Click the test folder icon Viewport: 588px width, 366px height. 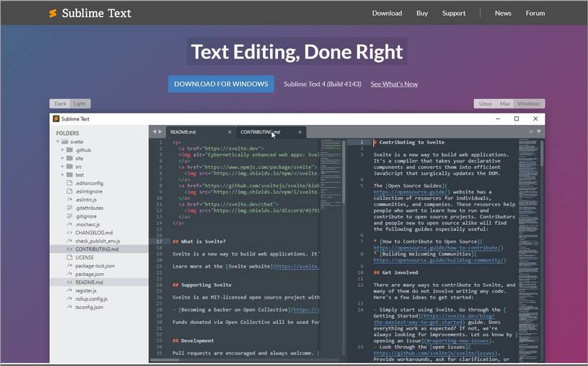coord(69,175)
